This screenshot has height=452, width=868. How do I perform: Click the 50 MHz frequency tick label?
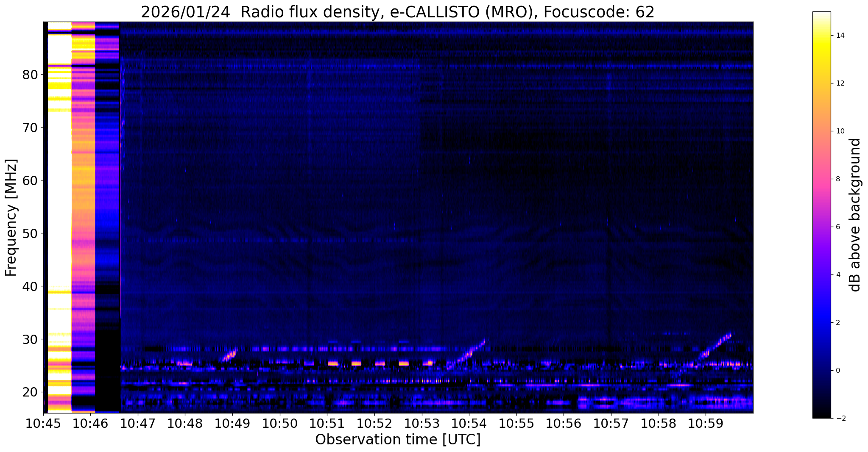(30, 233)
